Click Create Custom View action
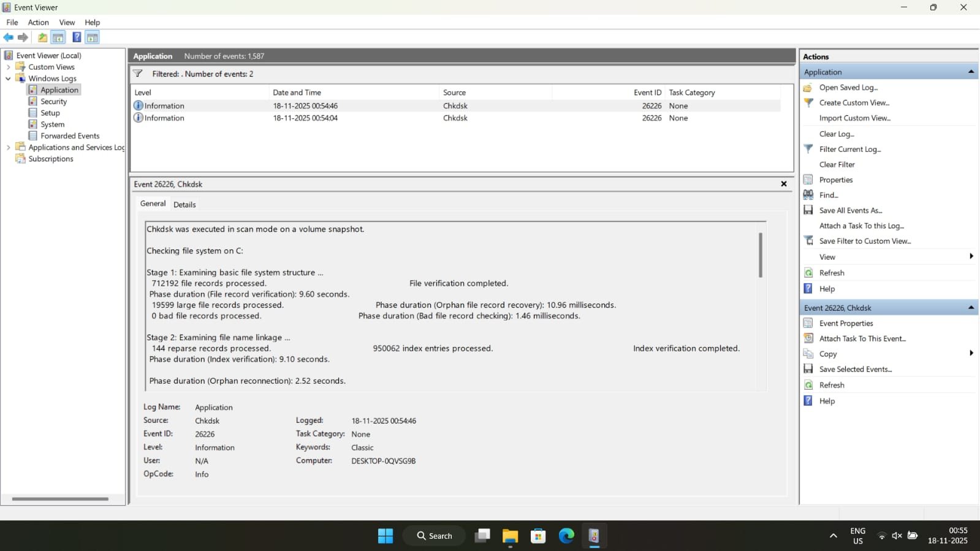The image size is (980, 551). point(854,102)
